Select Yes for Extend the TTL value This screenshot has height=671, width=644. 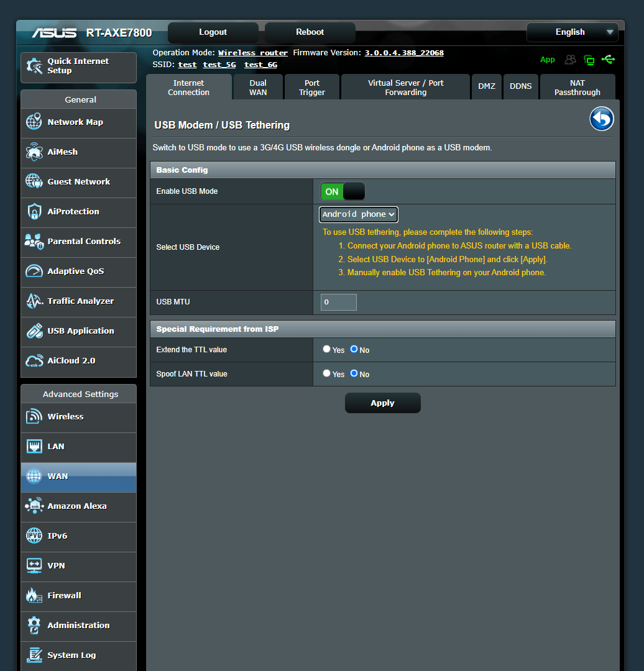327,349
